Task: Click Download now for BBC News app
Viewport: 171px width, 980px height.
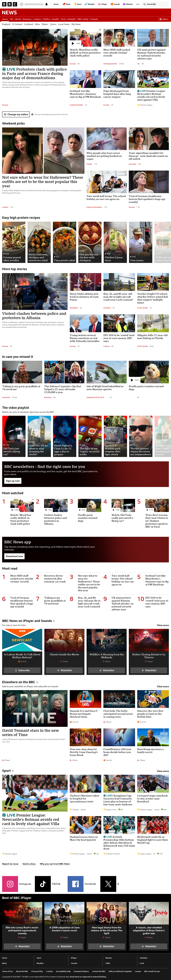Action: pos(14,556)
